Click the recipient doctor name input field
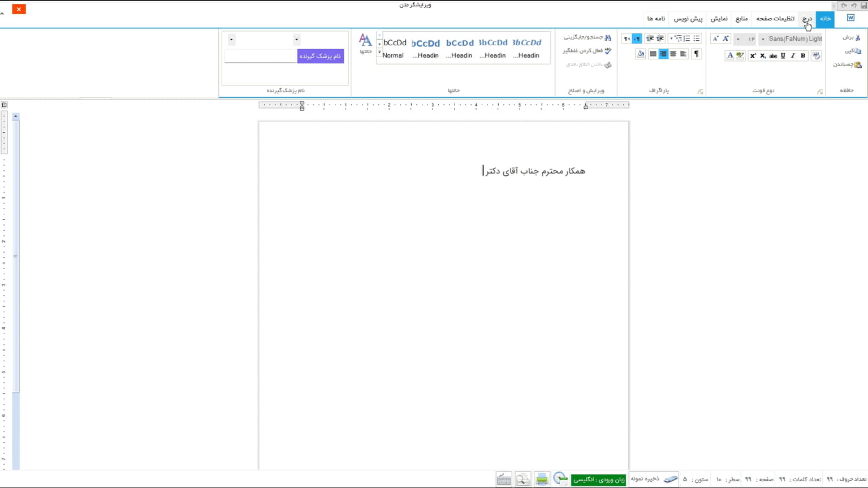Screen dimensions: 868x488 tap(260, 56)
